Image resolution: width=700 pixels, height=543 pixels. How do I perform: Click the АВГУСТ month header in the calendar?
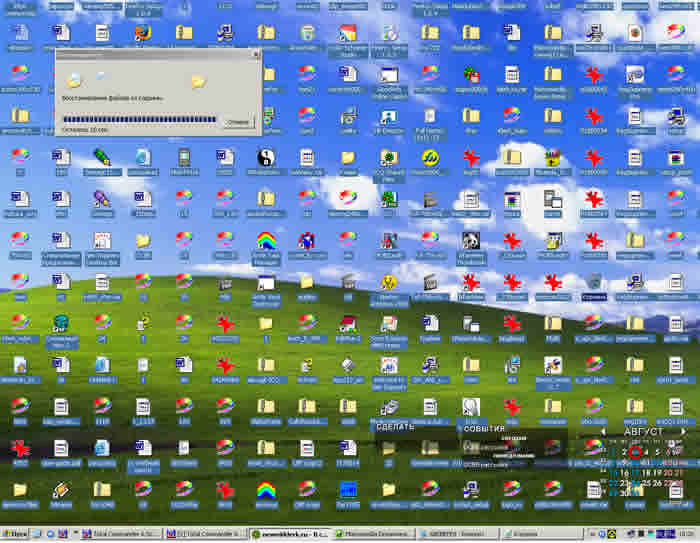point(643,432)
